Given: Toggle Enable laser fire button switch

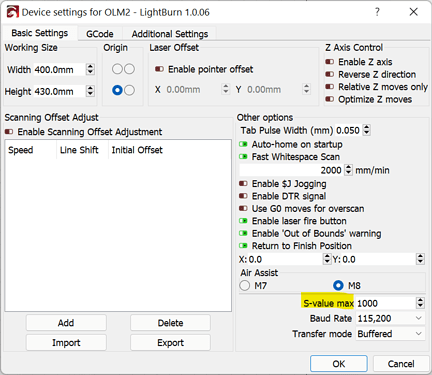Looking at the screenshot, I should coord(243,221).
